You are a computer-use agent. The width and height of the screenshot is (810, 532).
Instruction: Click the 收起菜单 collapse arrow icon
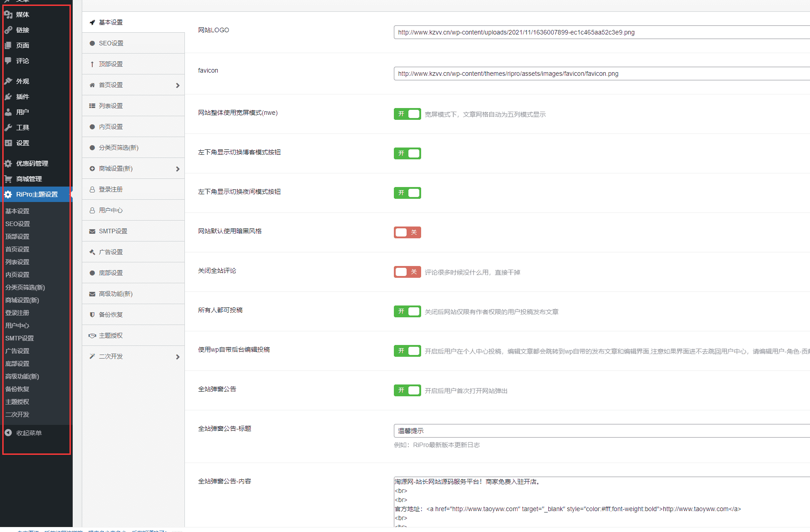(8, 433)
